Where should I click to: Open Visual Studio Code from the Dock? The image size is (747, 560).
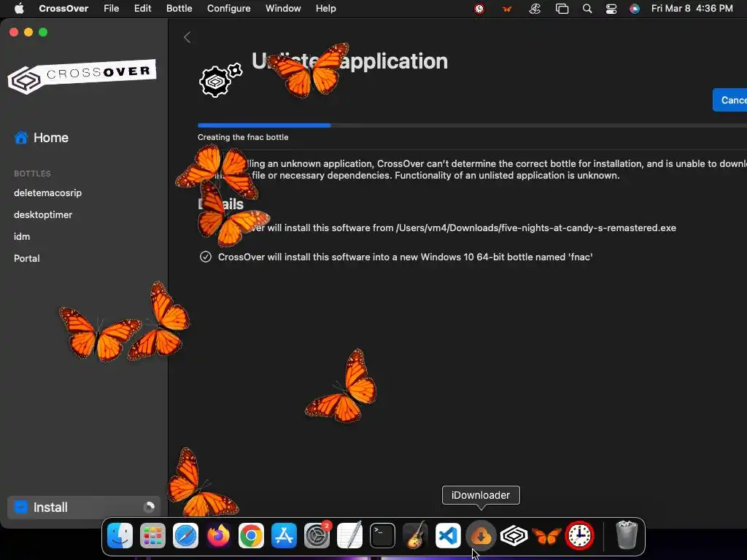(x=449, y=536)
